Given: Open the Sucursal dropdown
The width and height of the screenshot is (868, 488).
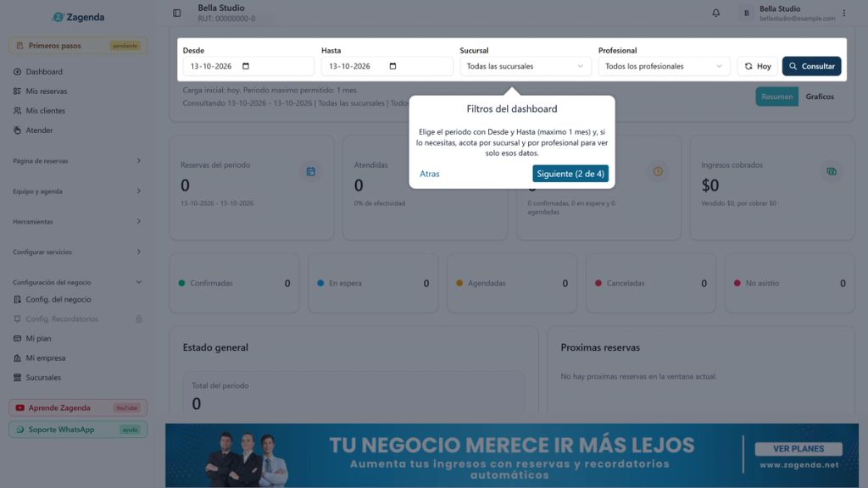Looking at the screenshot, I should [525, 66].
